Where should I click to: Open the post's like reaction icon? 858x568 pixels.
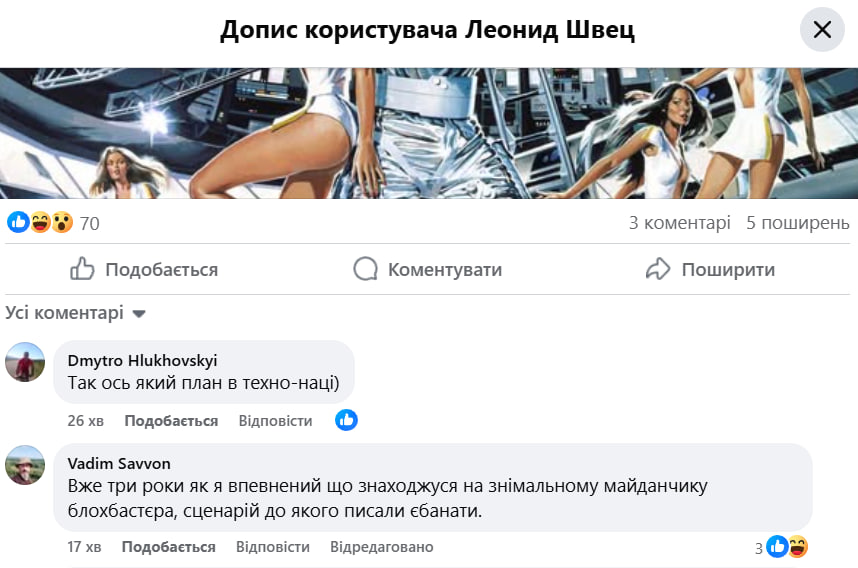click(x=18, y=222)
